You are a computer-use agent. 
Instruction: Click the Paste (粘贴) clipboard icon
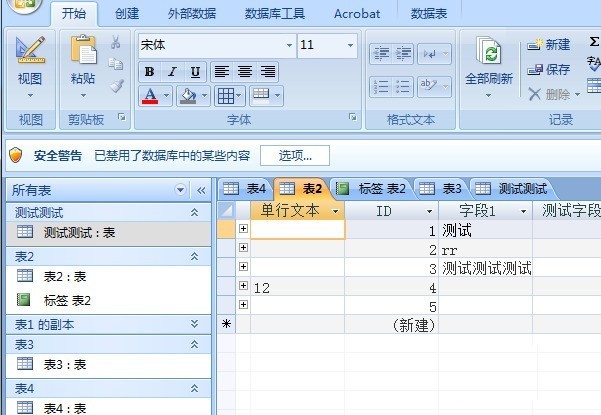coord(83,49)
